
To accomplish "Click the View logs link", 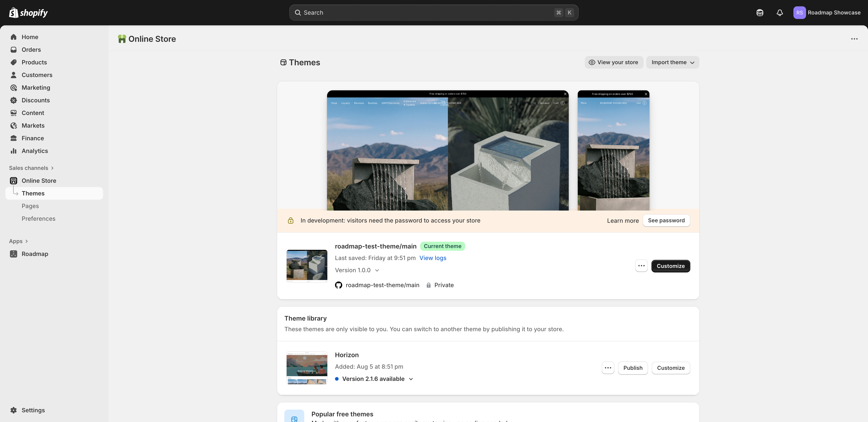I will pos(432,258).
